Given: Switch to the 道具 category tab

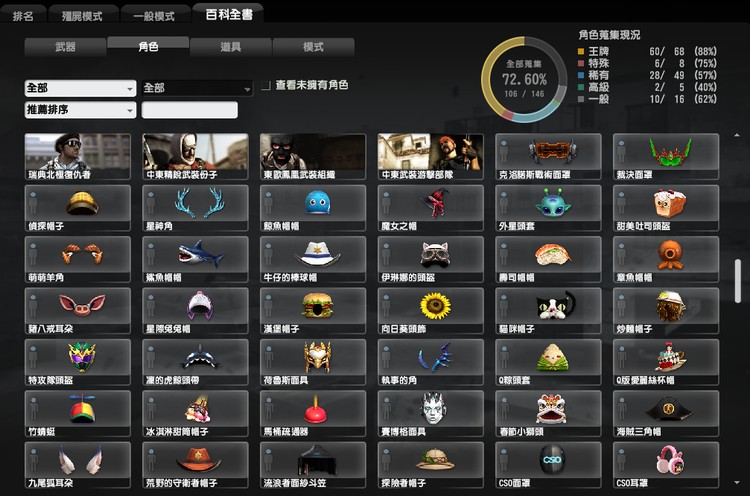Looking at the screenshot, I should 231,47.
